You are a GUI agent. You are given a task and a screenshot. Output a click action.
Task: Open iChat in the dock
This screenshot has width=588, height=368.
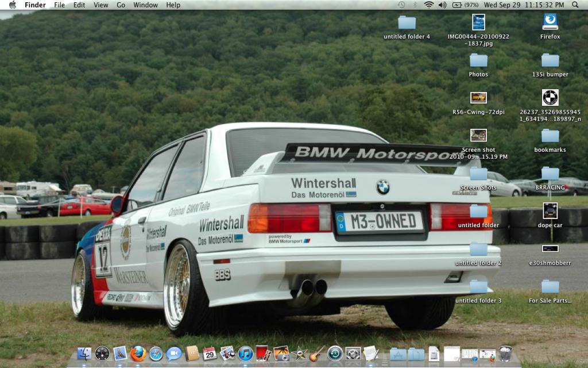pyautogui.click(x=174, y=354)
